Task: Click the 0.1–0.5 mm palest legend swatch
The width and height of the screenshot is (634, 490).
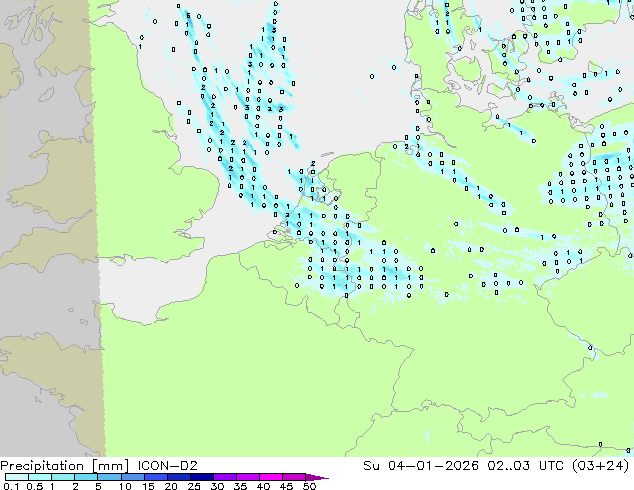Action: click(x=17, y=477)
